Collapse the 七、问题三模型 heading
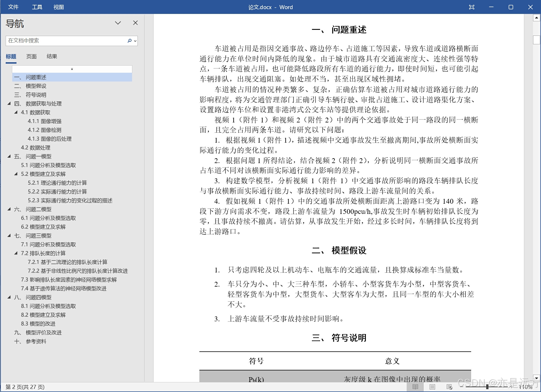The width and height of the screenshot is (541, 392). tap(9, 236)
